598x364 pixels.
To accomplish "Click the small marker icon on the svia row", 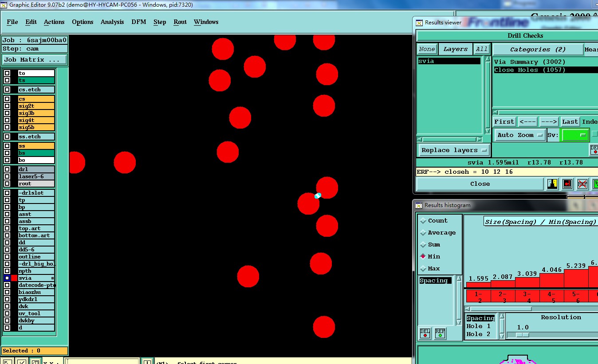I will [x=52, y=278].
